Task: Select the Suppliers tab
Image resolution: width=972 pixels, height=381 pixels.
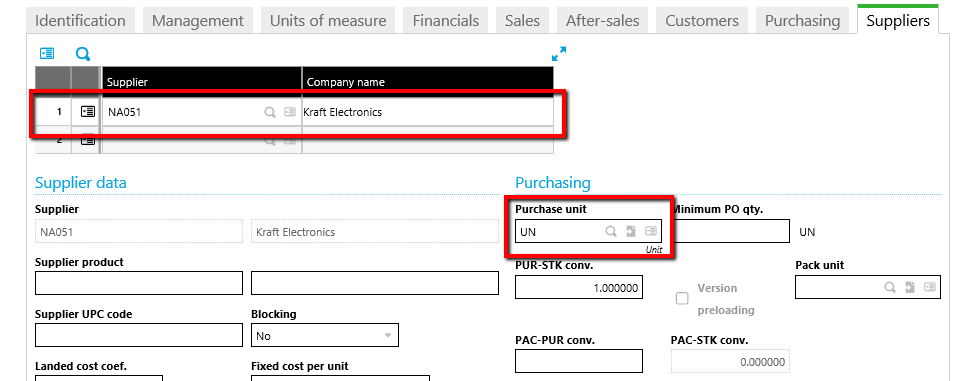Action: [x=898, y=20]
